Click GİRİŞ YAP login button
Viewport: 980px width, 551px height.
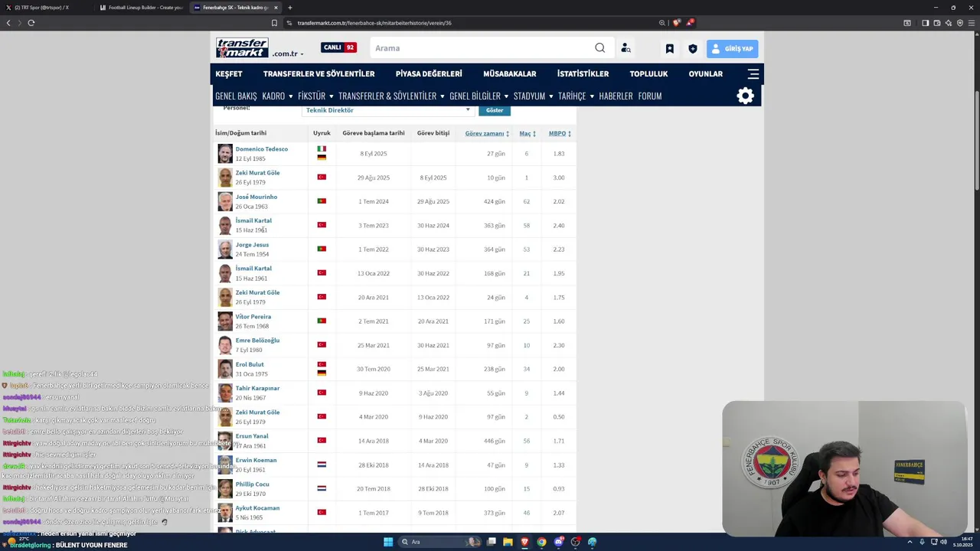[x=732, y=48]
